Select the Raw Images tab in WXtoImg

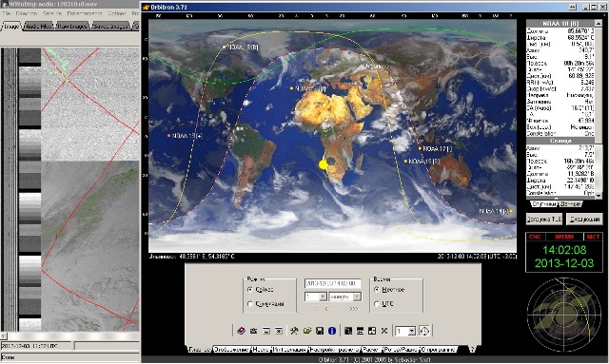pos(72,27)
